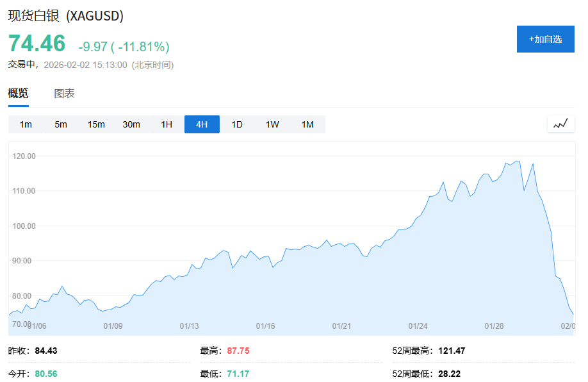Viewport: 588px width, 382px height.
Task: Click the 最高 value 87.75
Action: pos(238,351)
